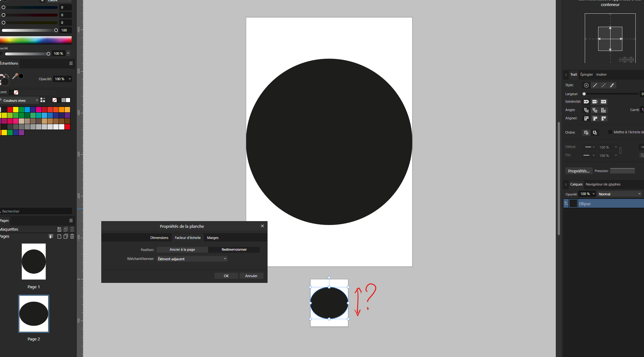Open the Navigateur de glyphes tab
The image size is (644, 357).
click(603, 184)
